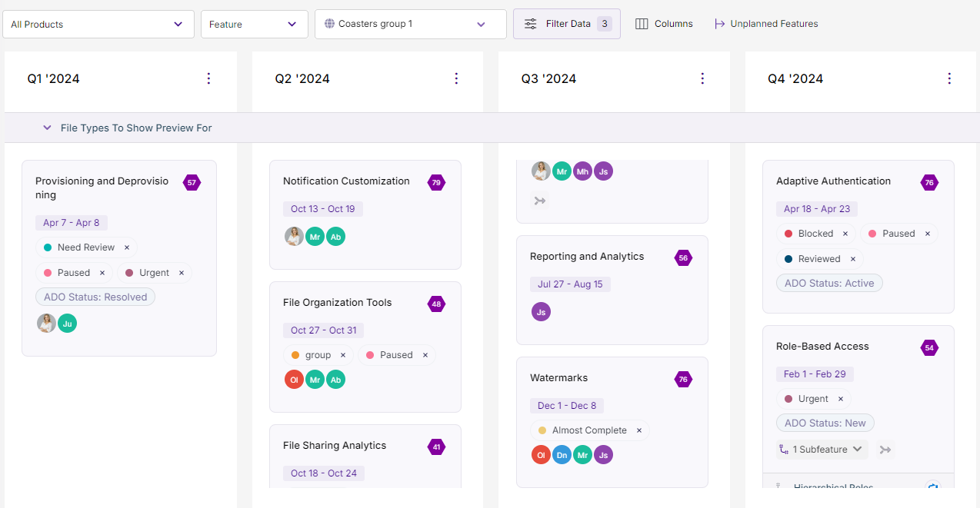Open the Q3 '2024 column kebab menu
Viewport: 980px width, 508px height.
coord(702,78)
